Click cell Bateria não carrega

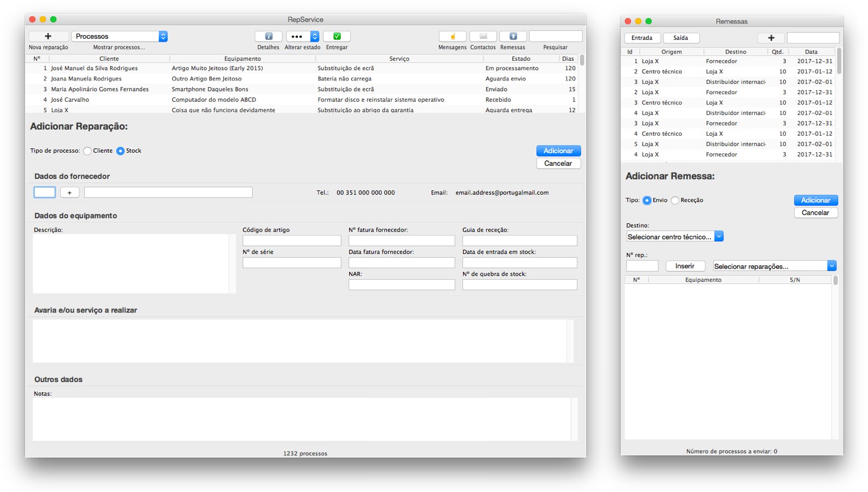(344, 79)
